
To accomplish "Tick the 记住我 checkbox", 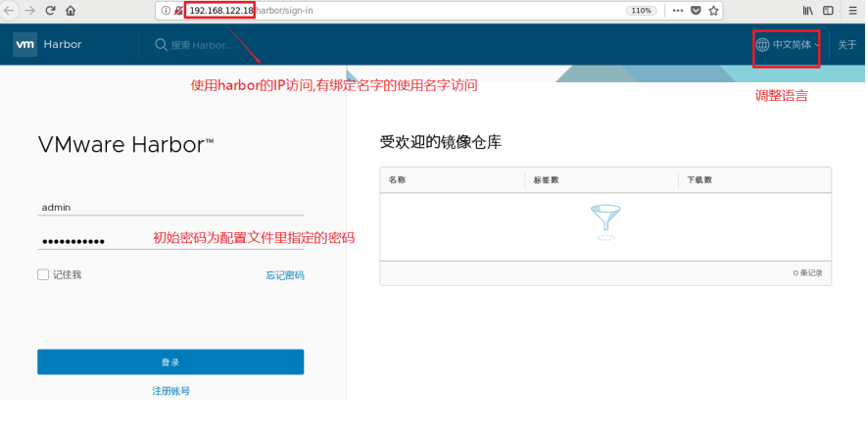I will (43, 274).
